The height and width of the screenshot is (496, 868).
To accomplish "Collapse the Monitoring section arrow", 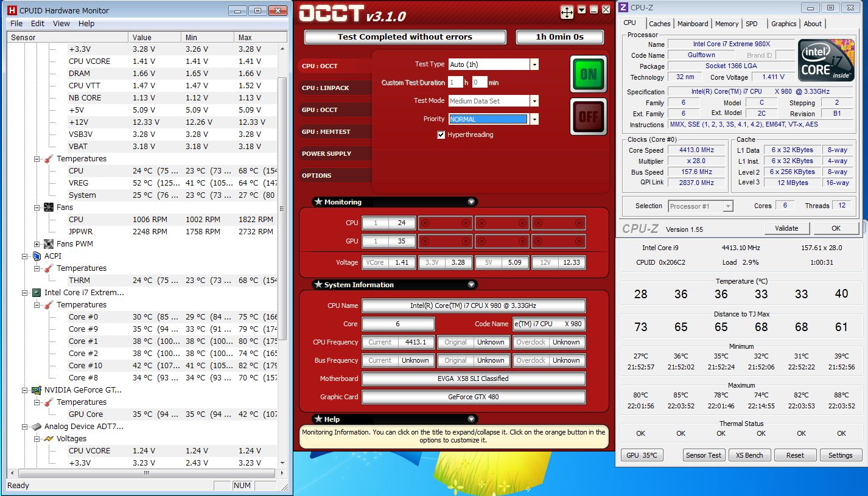I will click(x=471, y=202).
